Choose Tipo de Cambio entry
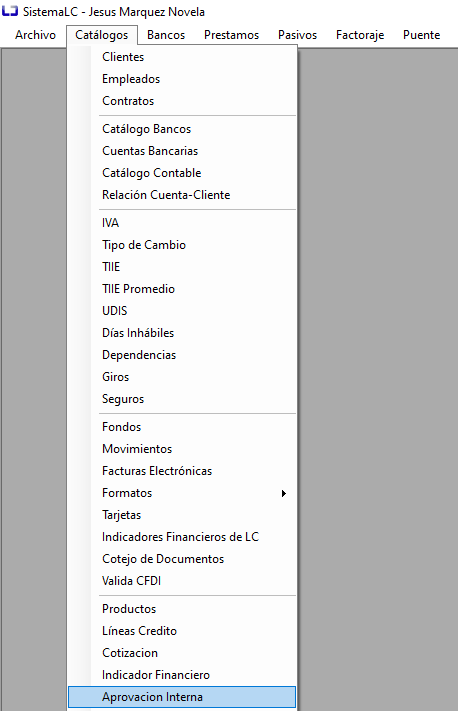This screenshot has width=458, height=711. point(182,245)
